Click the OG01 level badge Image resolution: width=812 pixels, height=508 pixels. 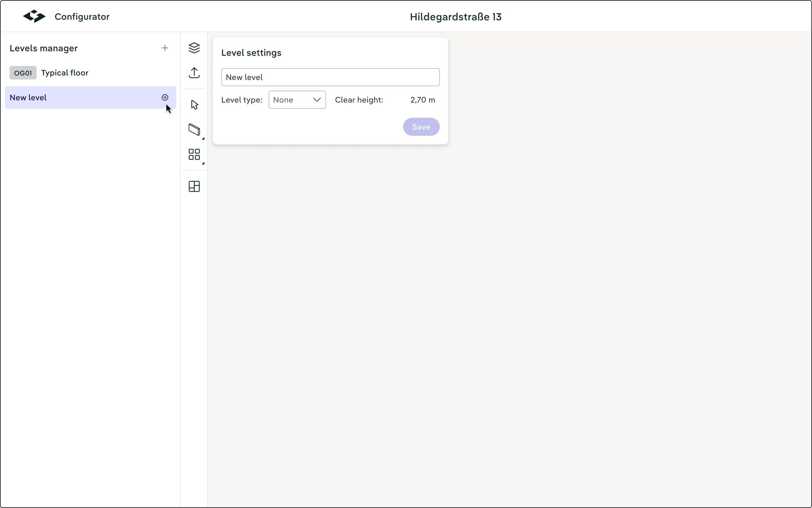[x=23, y=73]
